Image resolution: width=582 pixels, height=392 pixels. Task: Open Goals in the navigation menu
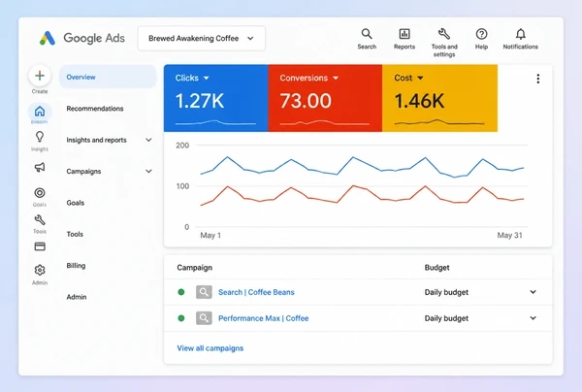(76, 203)
